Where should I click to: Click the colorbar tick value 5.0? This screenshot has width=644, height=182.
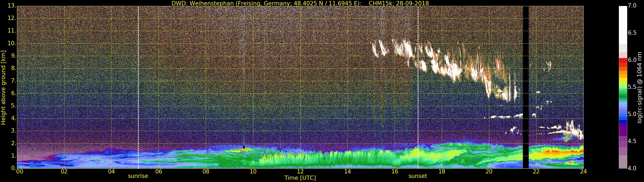[632, 114]
